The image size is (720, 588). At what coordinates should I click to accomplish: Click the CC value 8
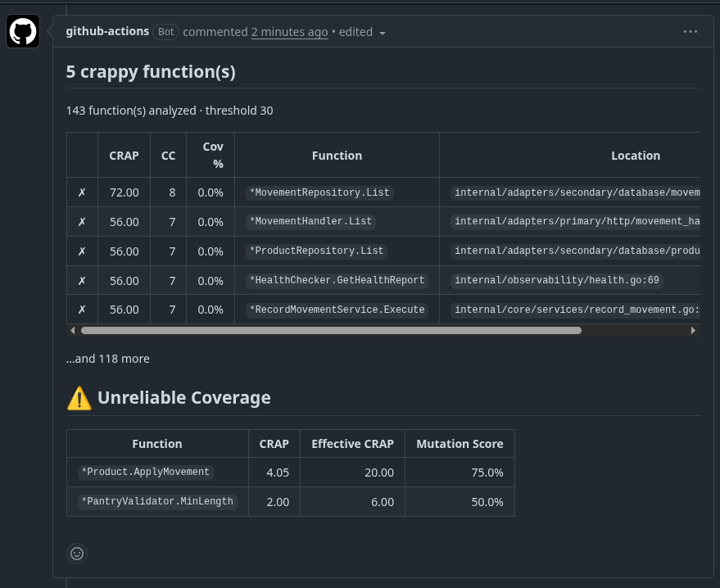(172, 192)
